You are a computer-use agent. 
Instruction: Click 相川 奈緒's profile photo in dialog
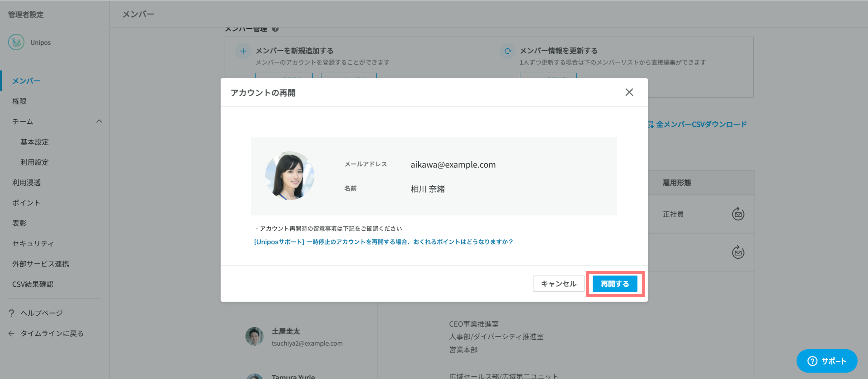(289, 176)
